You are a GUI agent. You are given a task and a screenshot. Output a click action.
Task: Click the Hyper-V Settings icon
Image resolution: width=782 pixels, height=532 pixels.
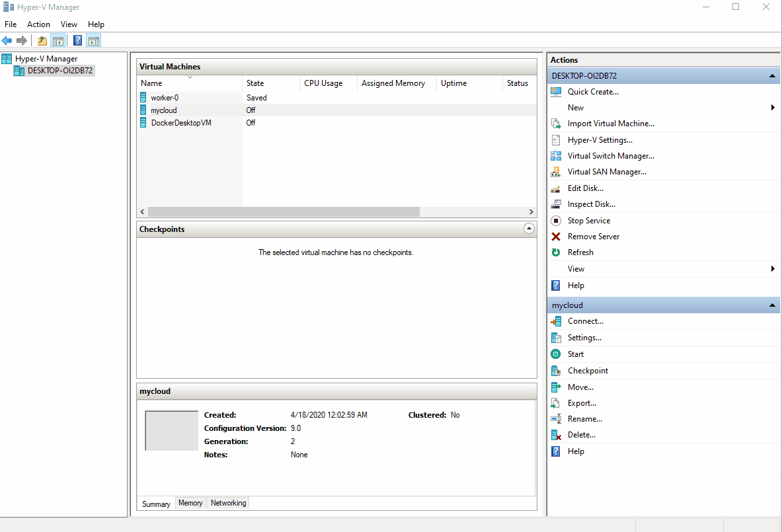555,140
